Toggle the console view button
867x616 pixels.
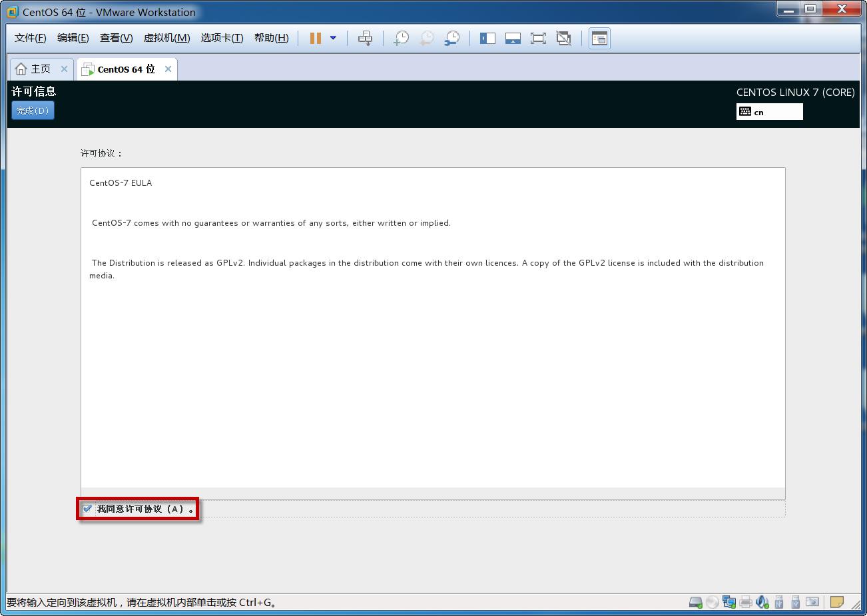click(599, 38)
